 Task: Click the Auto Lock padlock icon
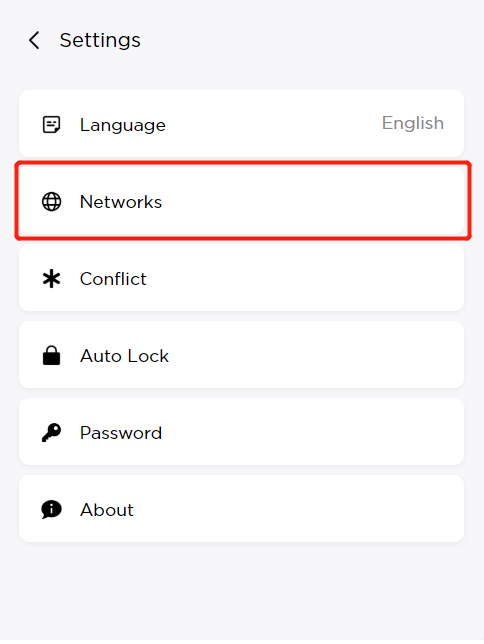51,355
